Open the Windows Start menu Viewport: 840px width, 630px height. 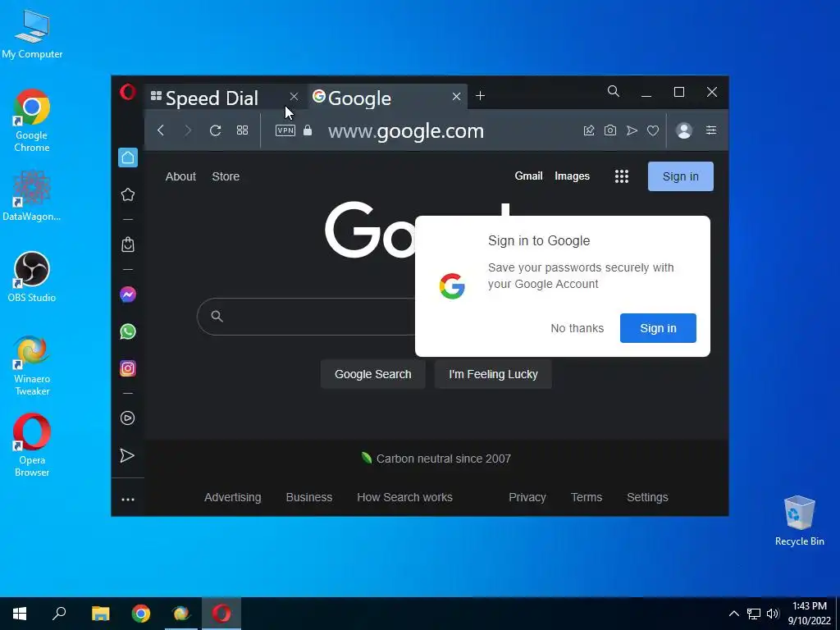[20, 614]
